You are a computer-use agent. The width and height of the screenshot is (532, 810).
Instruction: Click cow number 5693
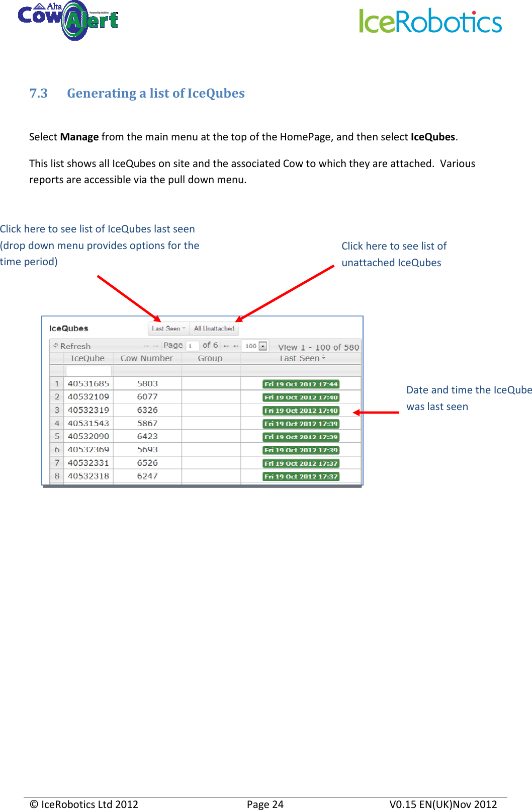[147, 450]
